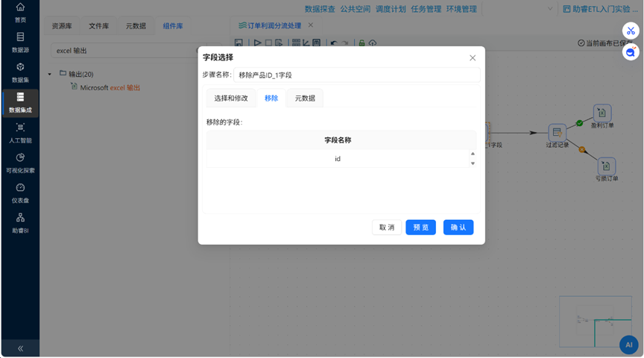
Task: Click the up arrow in field row
Action: coord(473,154)
